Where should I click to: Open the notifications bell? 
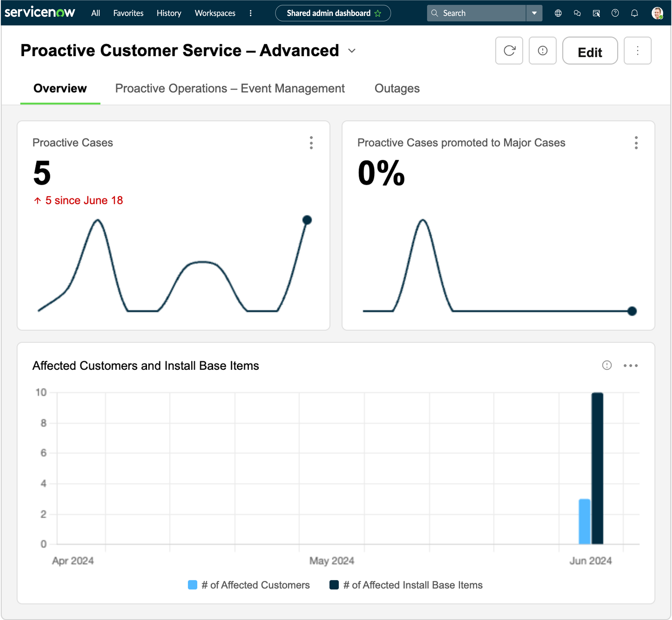click(x=634, y=13)
